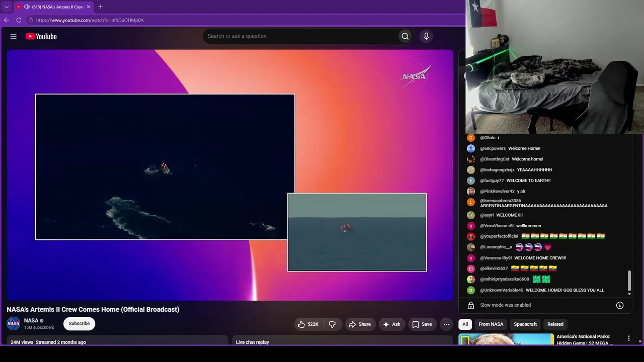Open avatar of @UnknownVariable45 in chat
Screen dimensions: 644x362
[471, 290]
